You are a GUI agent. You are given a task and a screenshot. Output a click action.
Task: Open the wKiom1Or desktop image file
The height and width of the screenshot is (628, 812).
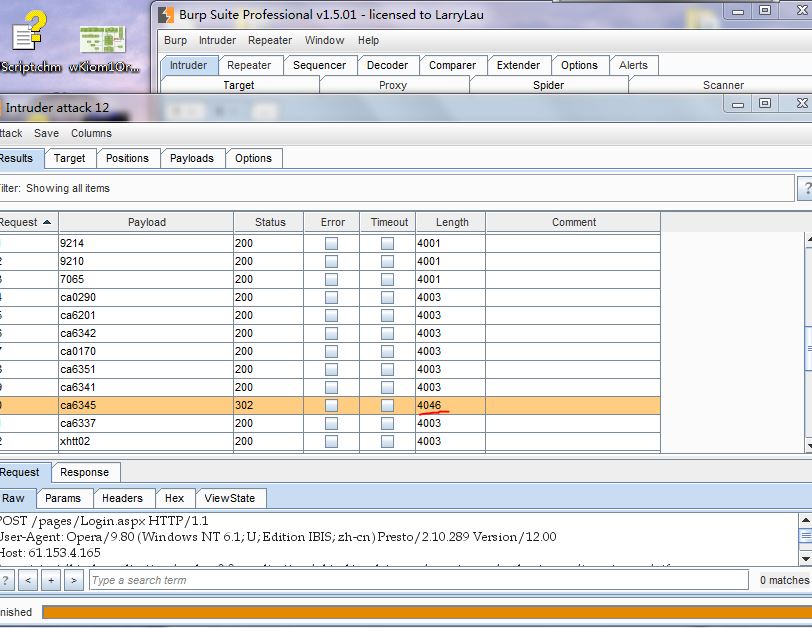click(103, 50)
